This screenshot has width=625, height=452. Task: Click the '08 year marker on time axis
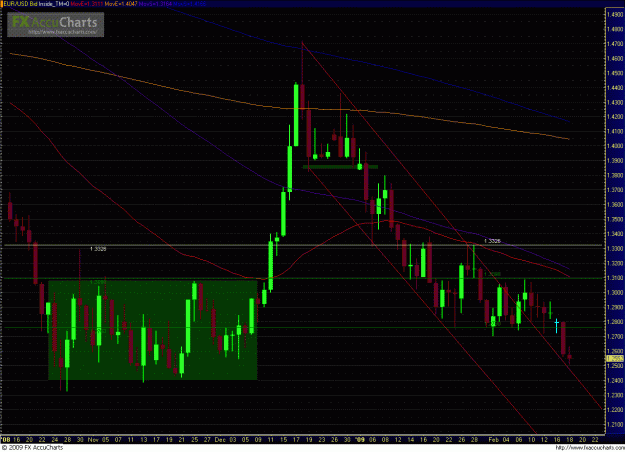pyautogui.click(x=6, y=440)
